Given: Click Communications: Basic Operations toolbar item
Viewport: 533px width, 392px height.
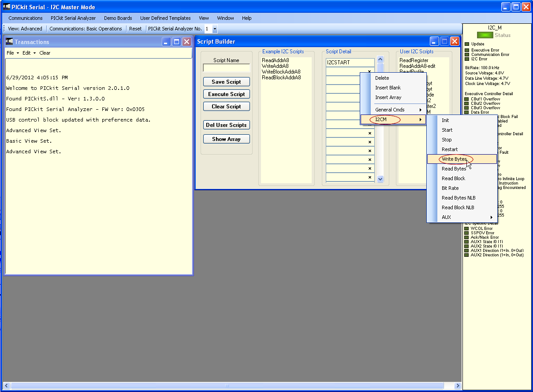Looking at the screenshot, I should point(86,29).
